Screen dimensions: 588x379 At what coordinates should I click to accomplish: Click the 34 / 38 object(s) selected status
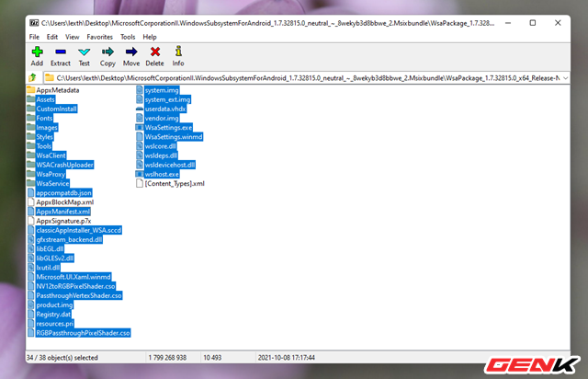pos(62,358)
